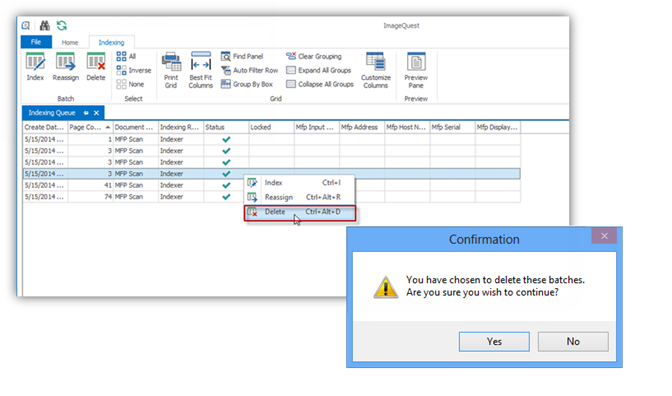Click Collapse All Groups
The height and width of the screenshot is (396, 672).
tap(320, 84)
